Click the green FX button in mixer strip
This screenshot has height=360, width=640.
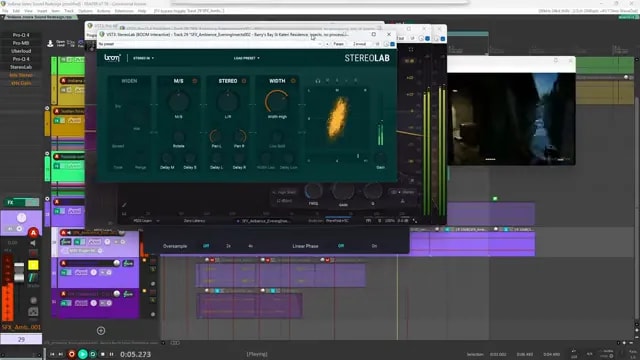click(11, 202)
